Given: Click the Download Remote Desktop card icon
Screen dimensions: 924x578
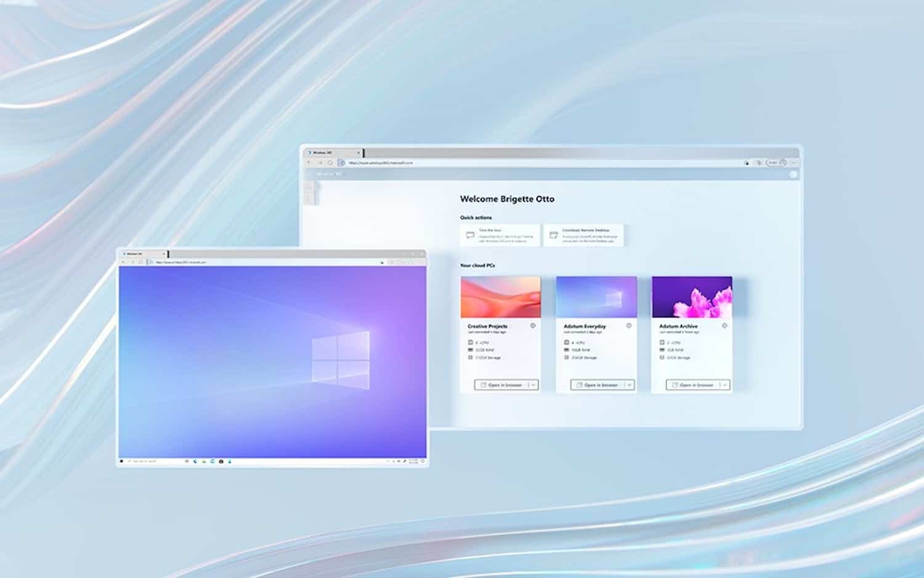Looking at the screenshot, I should [554, 234].
